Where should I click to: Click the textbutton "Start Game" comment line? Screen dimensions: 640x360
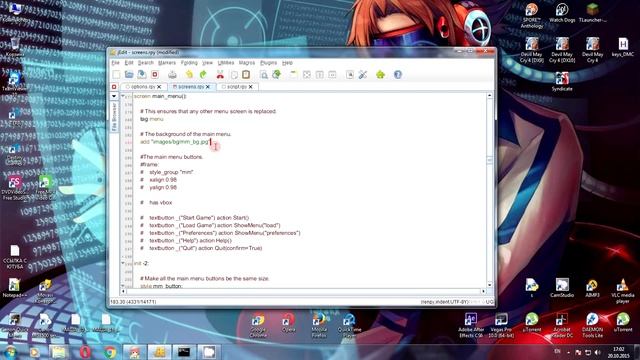(194, 218)
